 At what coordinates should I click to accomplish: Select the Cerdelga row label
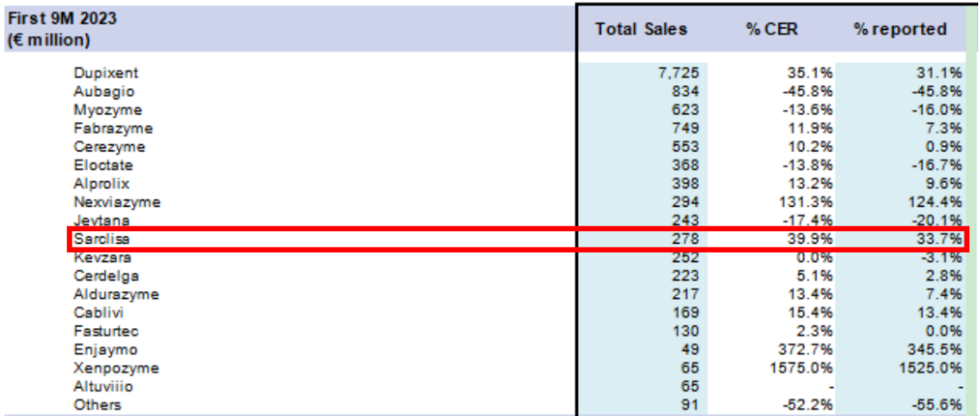(103, 276)
